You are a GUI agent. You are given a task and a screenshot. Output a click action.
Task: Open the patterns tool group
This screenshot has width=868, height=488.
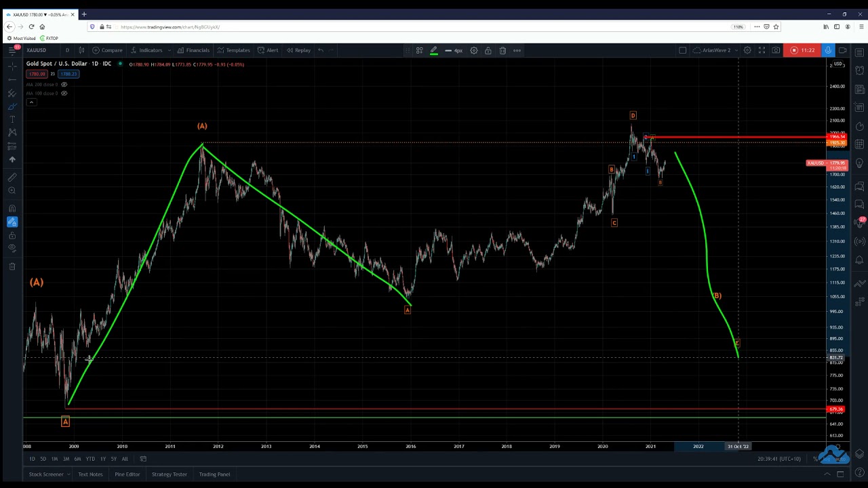coord(12,132)
